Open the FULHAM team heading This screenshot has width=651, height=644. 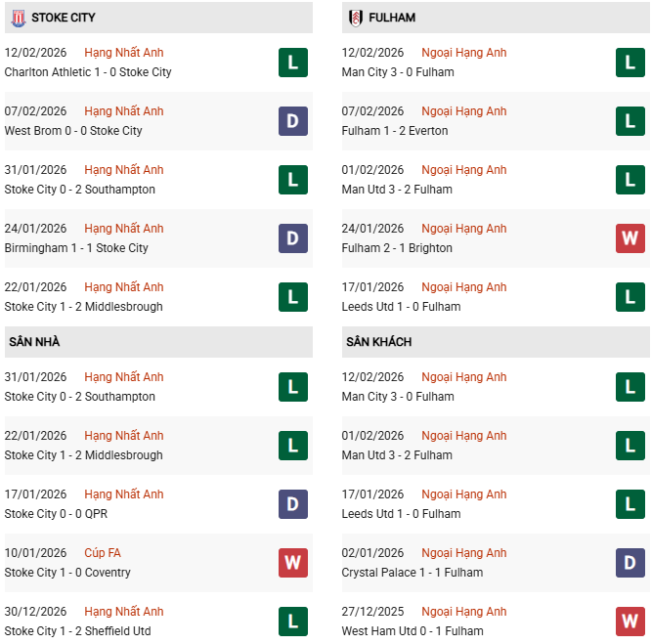click(x=394, y=18)
